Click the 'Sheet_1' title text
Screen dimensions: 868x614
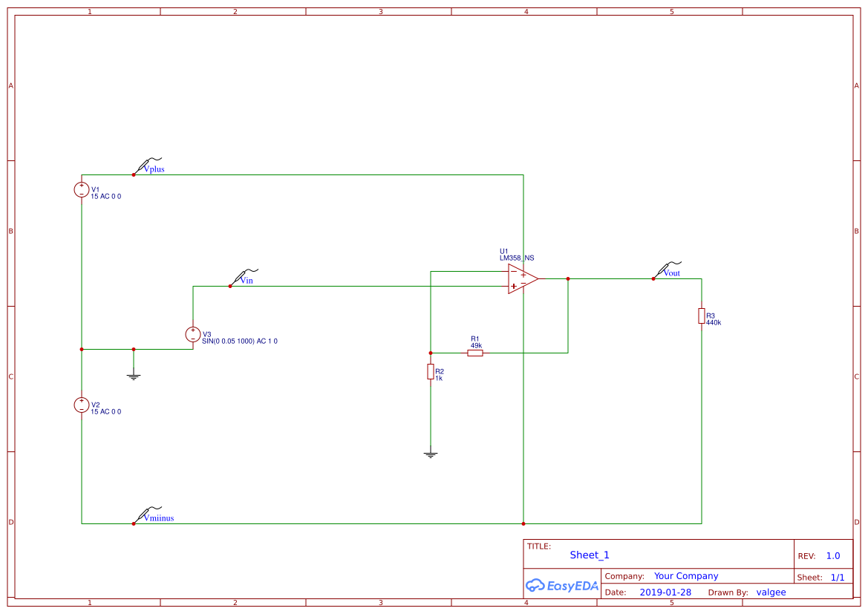(x=590, y=555)
